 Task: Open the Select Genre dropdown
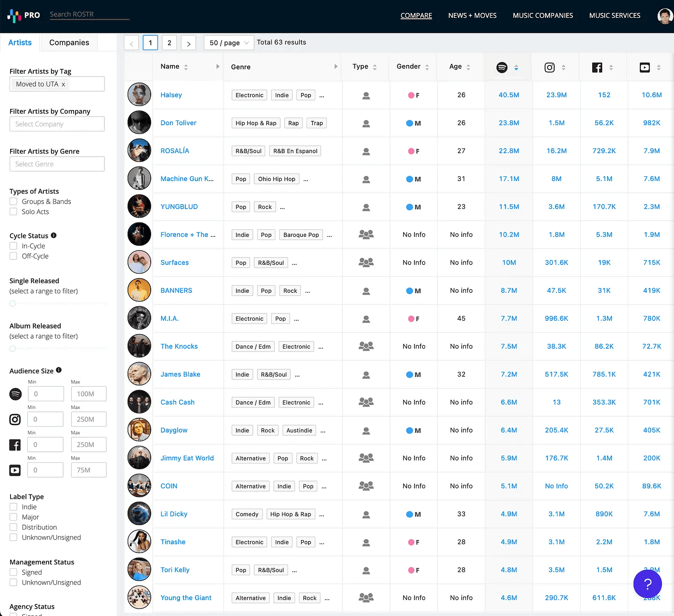[57, 164]
